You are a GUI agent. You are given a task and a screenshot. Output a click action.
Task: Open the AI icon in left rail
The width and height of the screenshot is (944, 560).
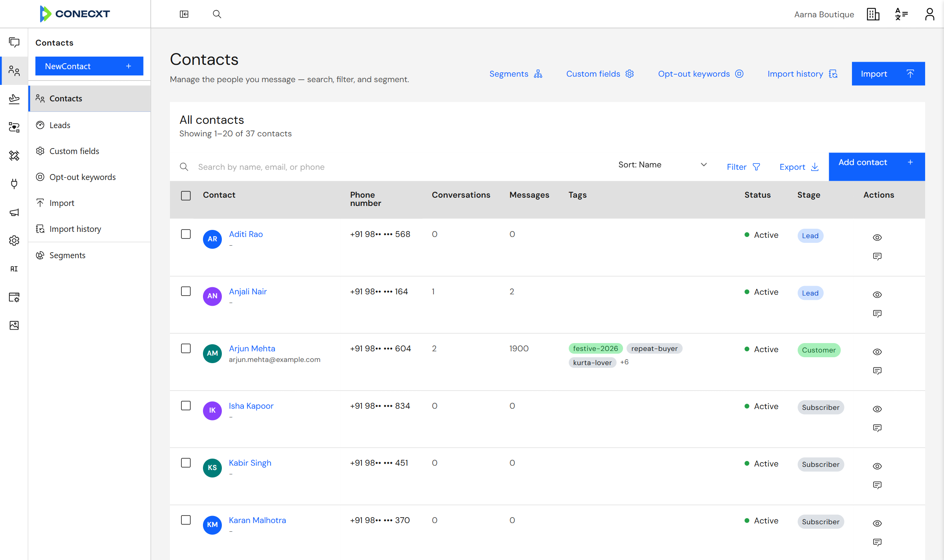[x=14, y=269]
